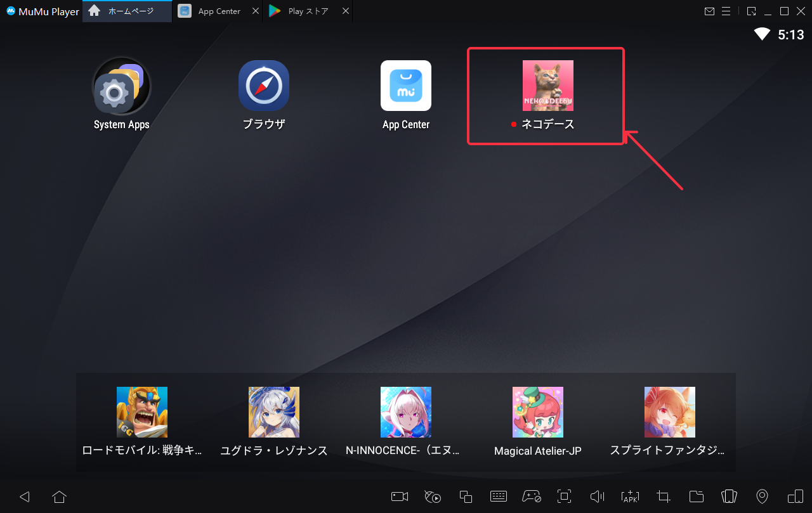Open the App Center home screen icon

point(406,86)
